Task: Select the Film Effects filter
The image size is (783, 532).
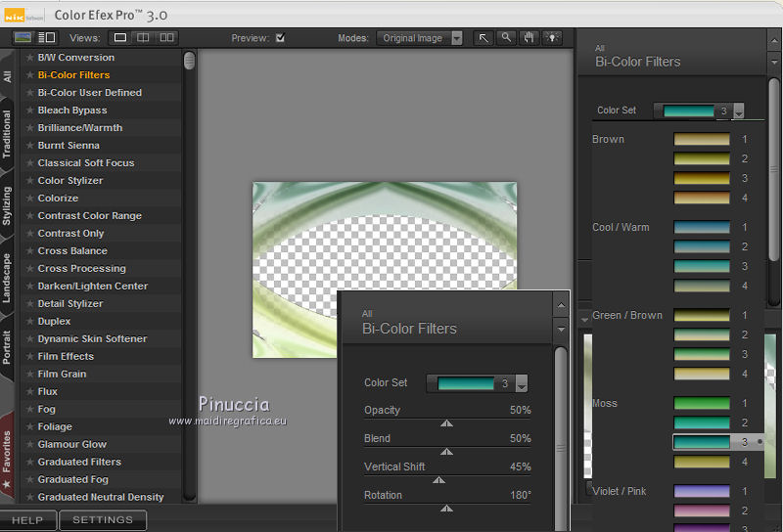Action: coord(66,356)
